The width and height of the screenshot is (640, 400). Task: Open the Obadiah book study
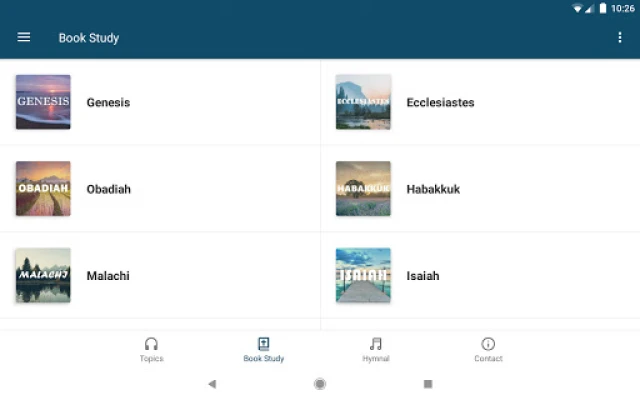[160, 189]
